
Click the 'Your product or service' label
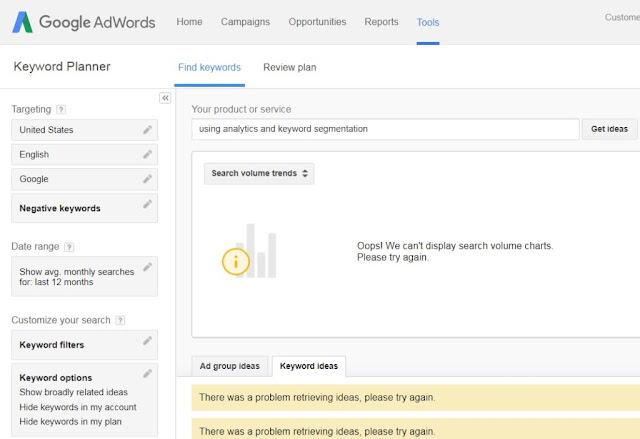241,109
